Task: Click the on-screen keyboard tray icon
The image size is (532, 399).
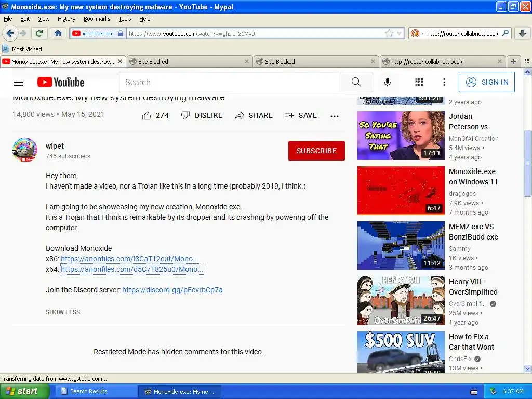Action: pos(474,392)
